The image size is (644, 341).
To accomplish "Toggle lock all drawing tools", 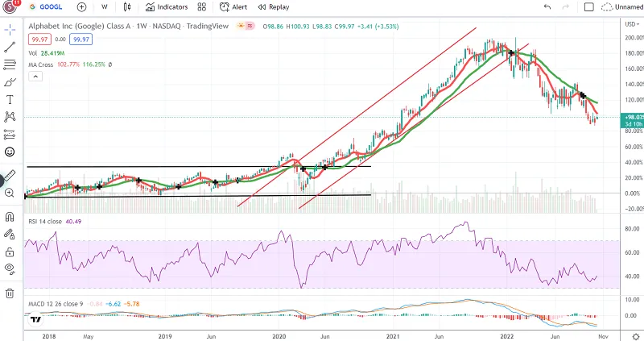I will 10,252.
